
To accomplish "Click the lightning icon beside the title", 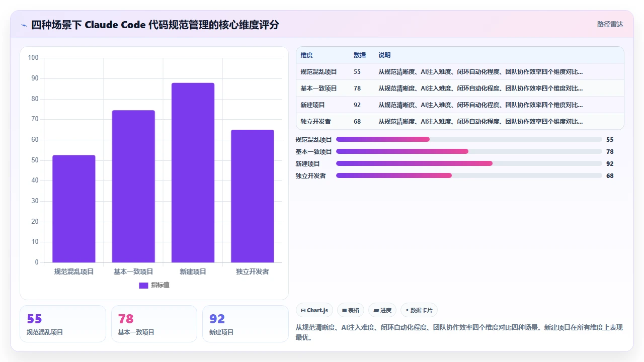I will pos(24,25).
